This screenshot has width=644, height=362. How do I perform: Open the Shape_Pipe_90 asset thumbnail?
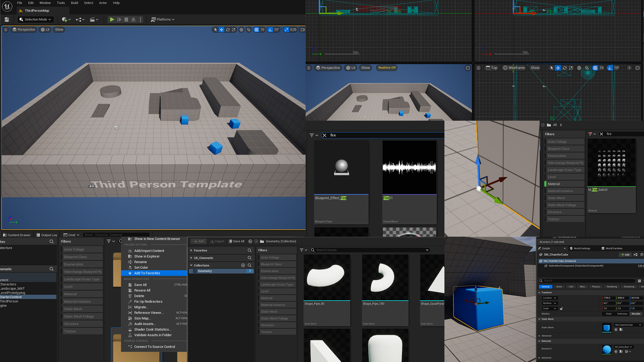327,277
